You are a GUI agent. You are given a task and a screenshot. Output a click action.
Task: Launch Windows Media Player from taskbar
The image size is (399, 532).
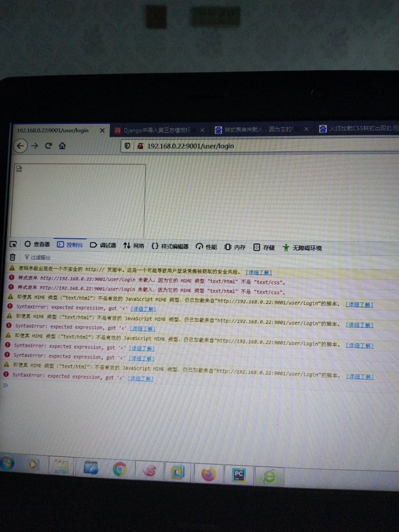(33, 464)
